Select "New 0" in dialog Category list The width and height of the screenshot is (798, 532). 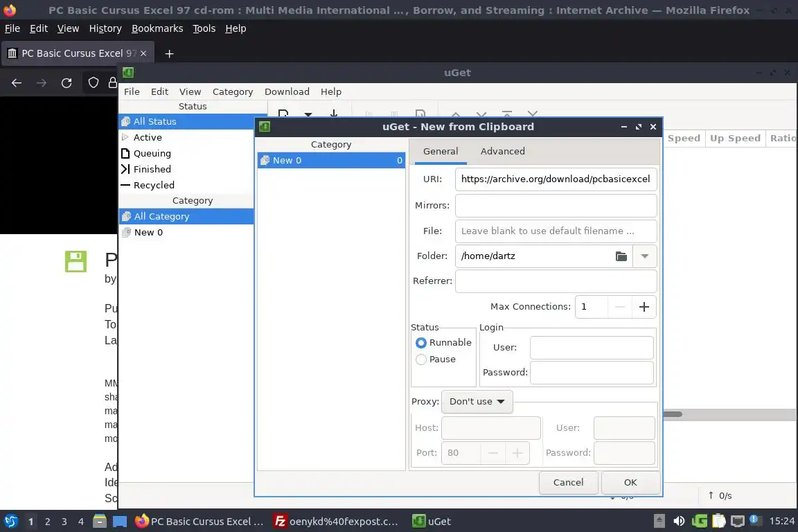tap(331, 161)
